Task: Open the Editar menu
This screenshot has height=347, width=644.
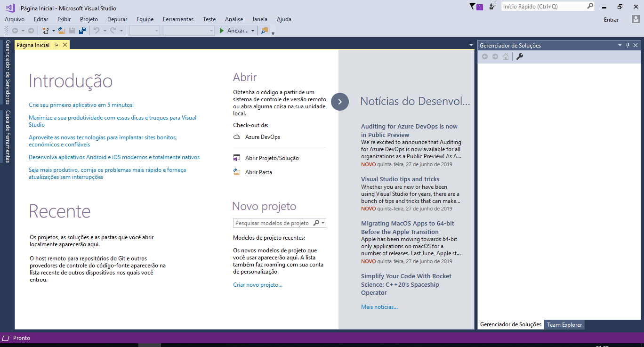Action: click(x=41, y=19)
